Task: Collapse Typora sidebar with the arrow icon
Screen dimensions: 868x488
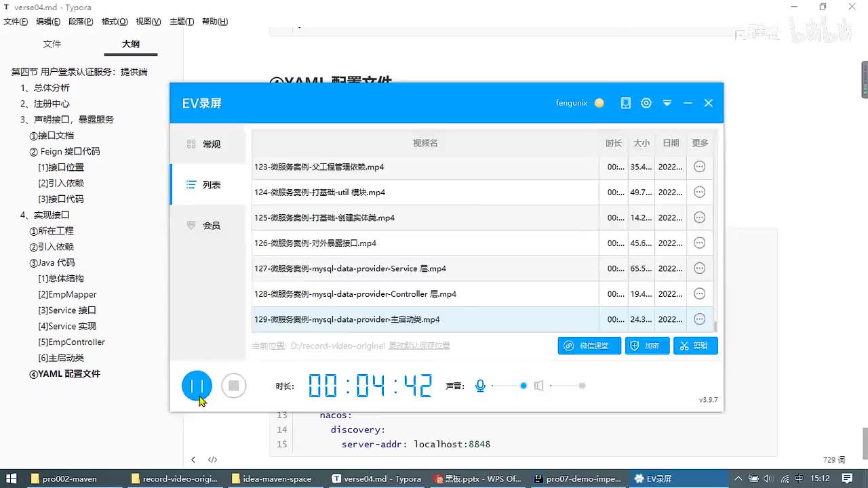Action: click(x=193, y=460)
